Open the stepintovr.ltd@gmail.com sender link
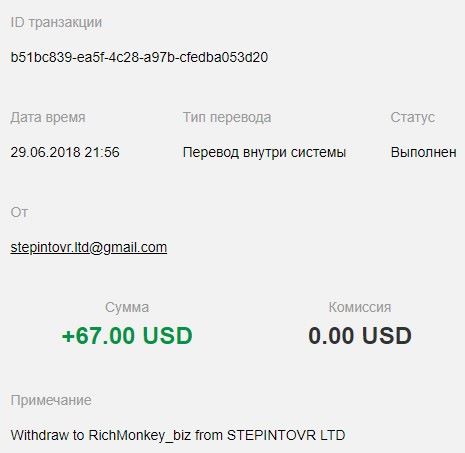Screen dimensions: 465x453 (89, 248)
